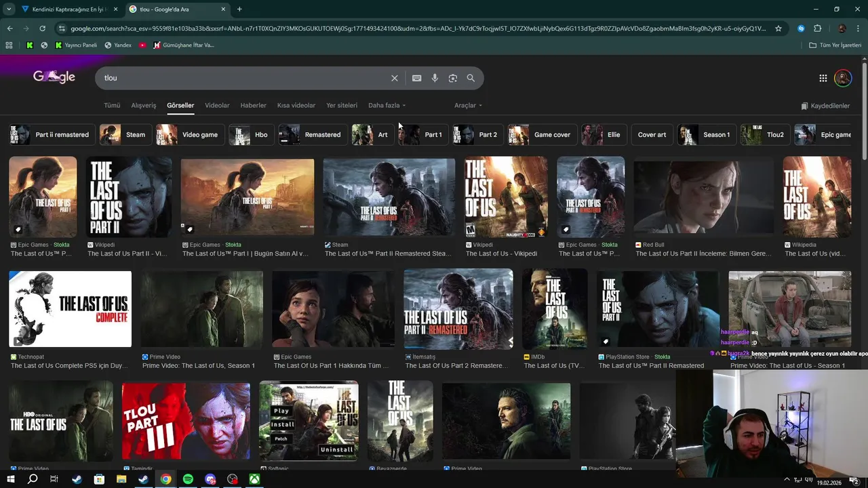Viewport: 868px width, 488px height.
Task: Open the Chrome extensions puzzle icon
Action: point(818,28)
